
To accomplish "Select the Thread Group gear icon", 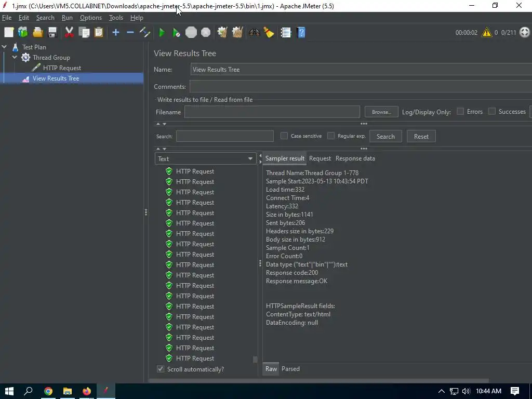I will (25, 57).
